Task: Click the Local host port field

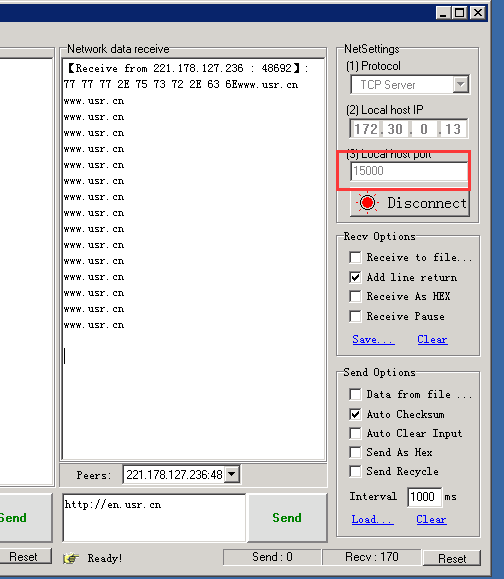Action: pos(409,171)
